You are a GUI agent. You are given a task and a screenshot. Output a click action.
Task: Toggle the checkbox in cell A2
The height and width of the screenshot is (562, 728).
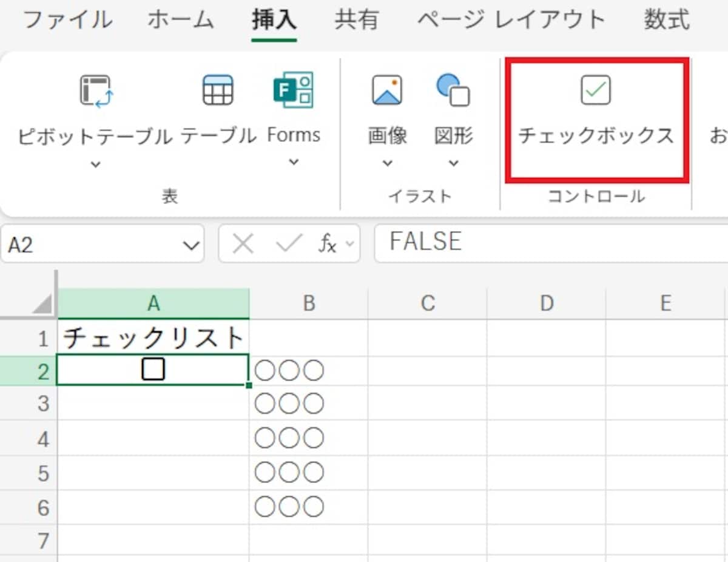pyautogui.click(x=153, y=369)
